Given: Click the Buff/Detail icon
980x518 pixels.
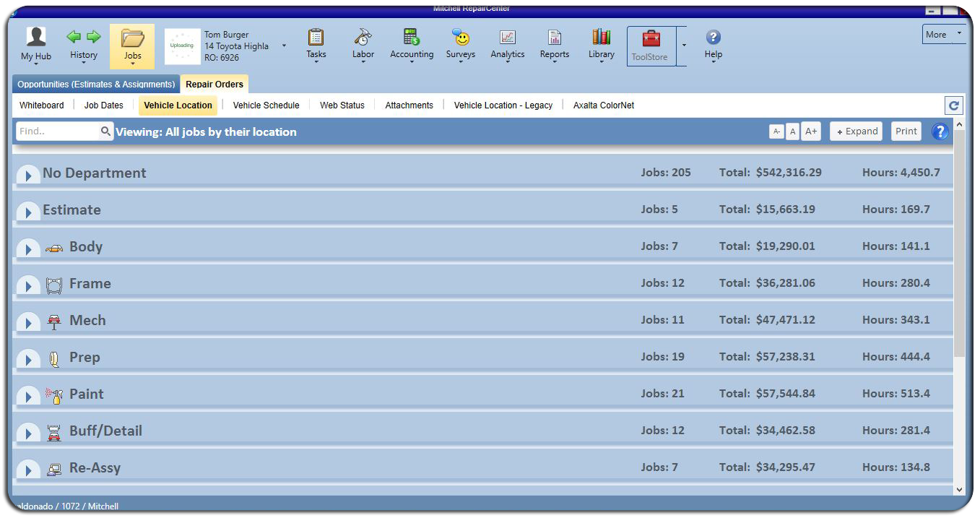Looking at the screenshot, I should click(54, 433).
